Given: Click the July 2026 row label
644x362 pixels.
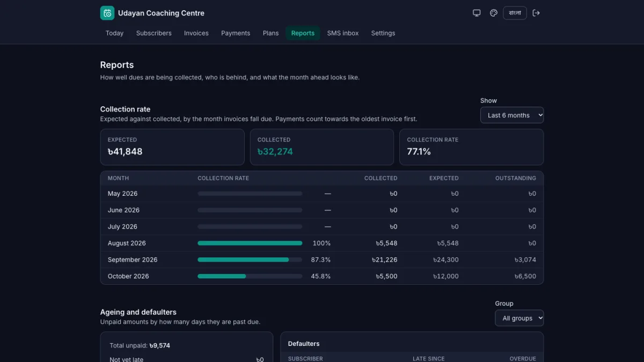Looking at the screenshot, I should (122, 227).
